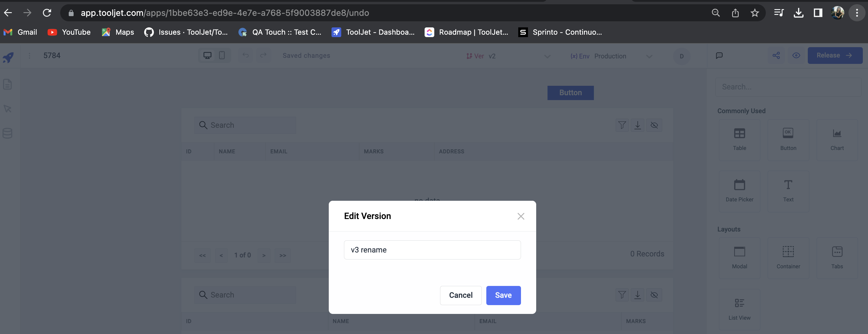868x334 pixels.
Task: Click the ToolJet rocket logo icon
Action: 9,57
